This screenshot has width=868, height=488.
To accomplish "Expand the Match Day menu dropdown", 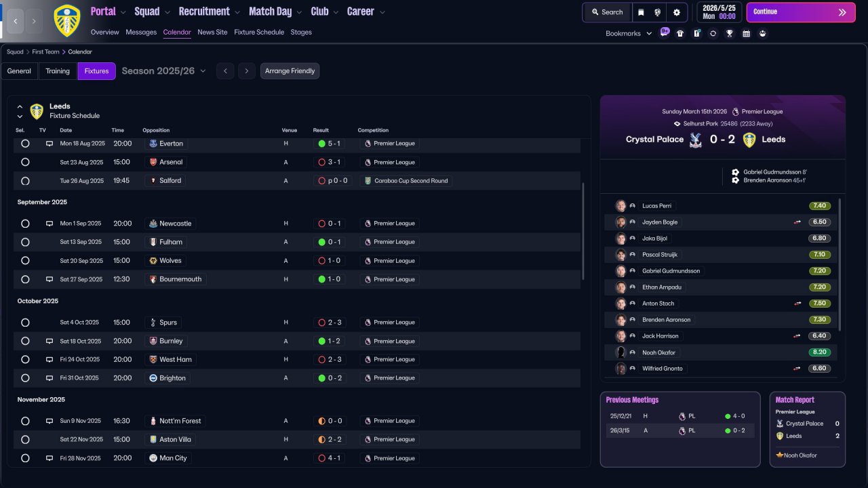I will click(299, 12).
